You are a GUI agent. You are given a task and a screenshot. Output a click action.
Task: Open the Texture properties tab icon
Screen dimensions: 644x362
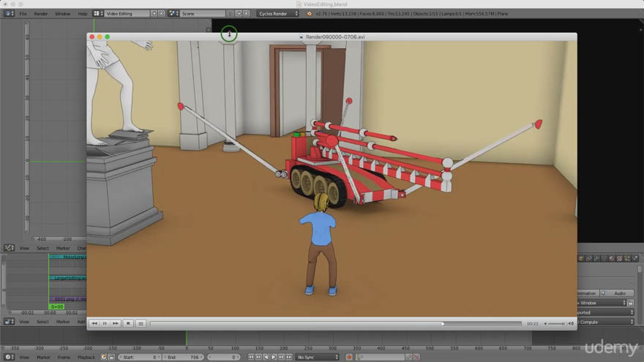[x=619, y=258]
